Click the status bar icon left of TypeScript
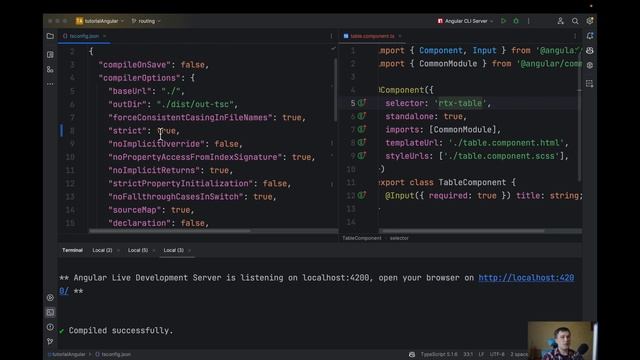The height and width of the screenshot is (360, 640). point(412,354)
